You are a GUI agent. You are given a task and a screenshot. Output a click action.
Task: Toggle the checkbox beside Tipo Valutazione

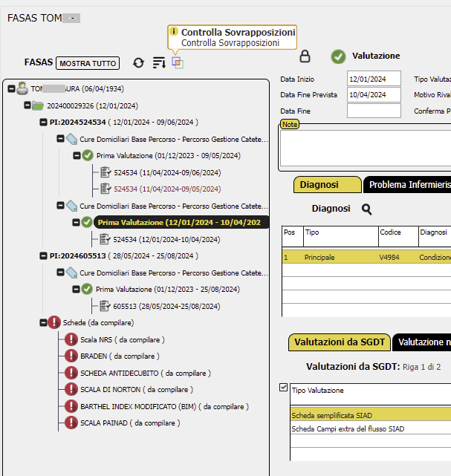point(283,388)
